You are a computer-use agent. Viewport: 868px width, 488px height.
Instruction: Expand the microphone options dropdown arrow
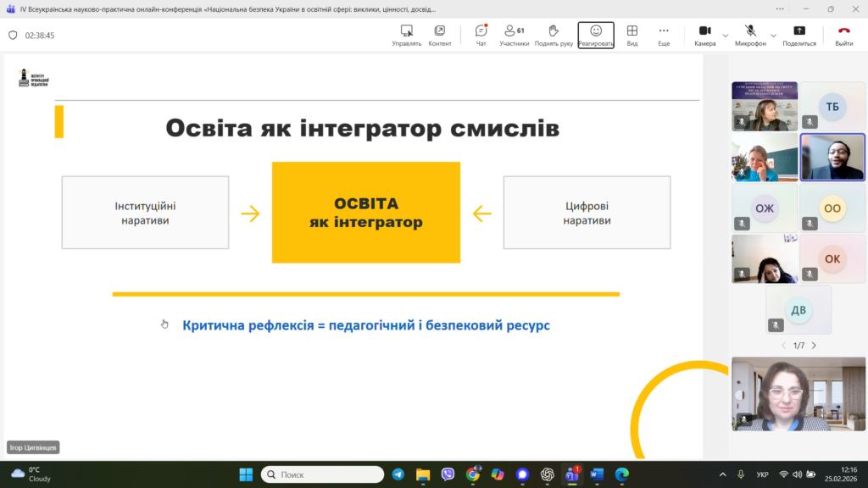pyautogui.click(x=772, y=36)
